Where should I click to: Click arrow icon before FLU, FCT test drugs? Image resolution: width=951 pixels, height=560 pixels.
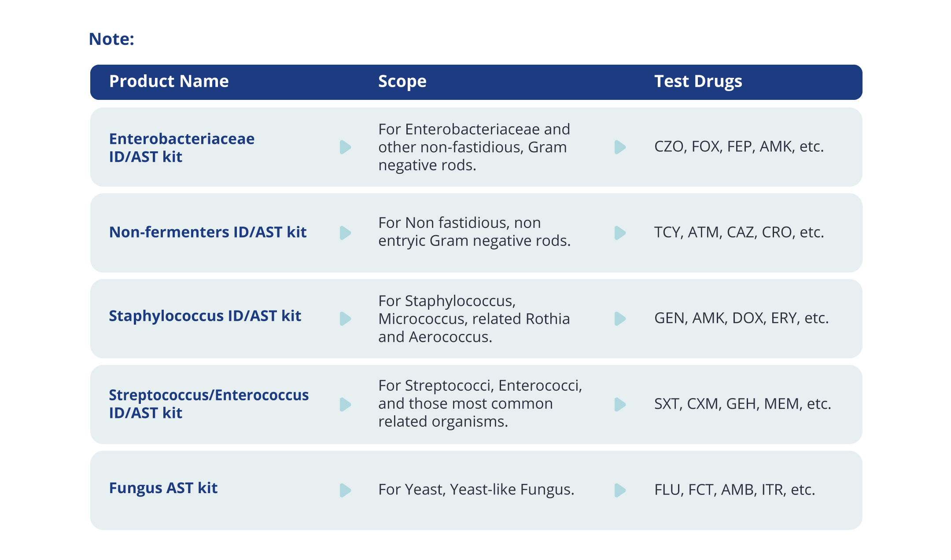pyautogui.click(x=620, y=490)
